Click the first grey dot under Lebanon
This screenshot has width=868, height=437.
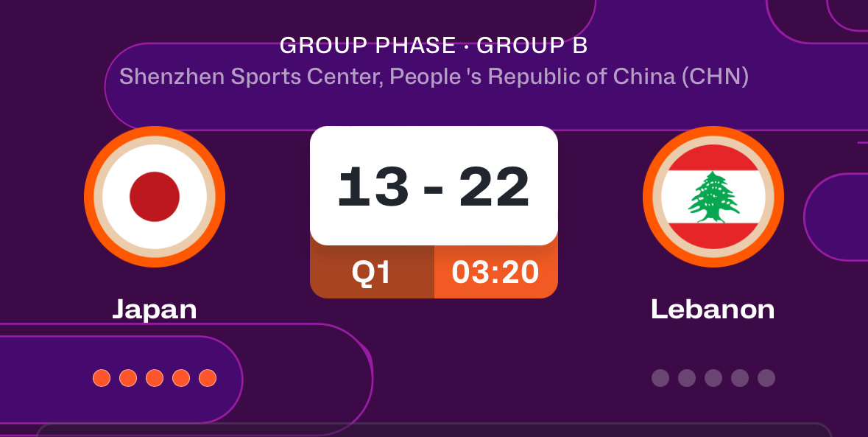[x=660, y=378]
